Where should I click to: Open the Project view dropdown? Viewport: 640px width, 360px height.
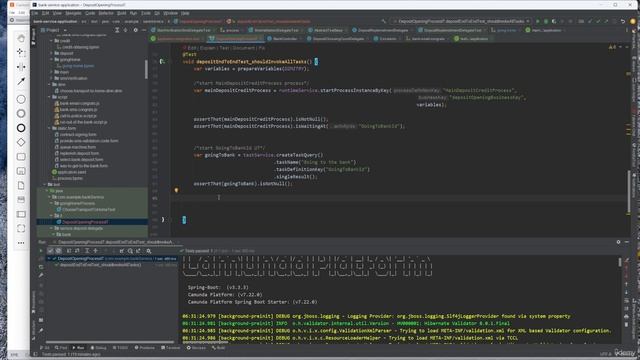click(x=65, y=30)
